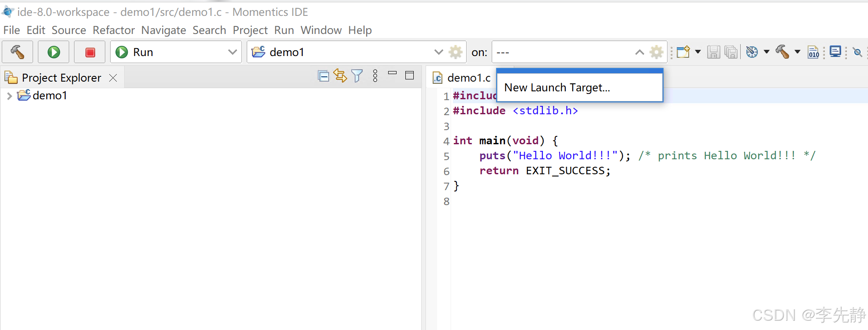The width and height of the screenshot is (868, 330).
Task: Close the Project Explorer view
Action: pyautogui.click(x=113, y=78)
